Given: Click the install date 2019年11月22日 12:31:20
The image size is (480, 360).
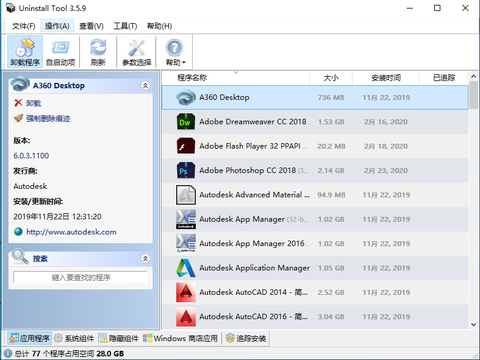Looking at the screenshot, I should (57, 217).
